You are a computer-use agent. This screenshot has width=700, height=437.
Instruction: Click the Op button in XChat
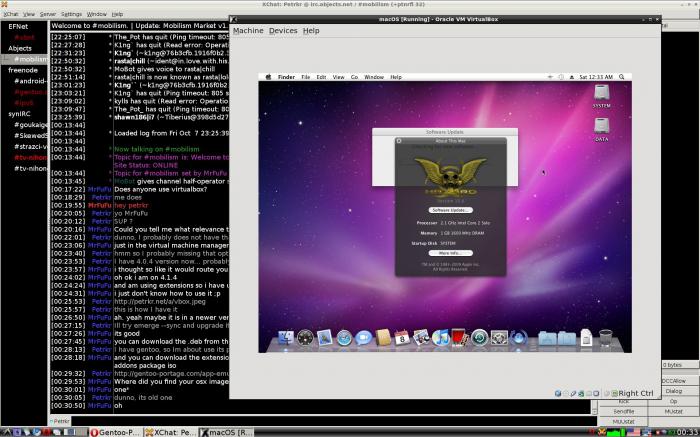(x=673, y=401)
